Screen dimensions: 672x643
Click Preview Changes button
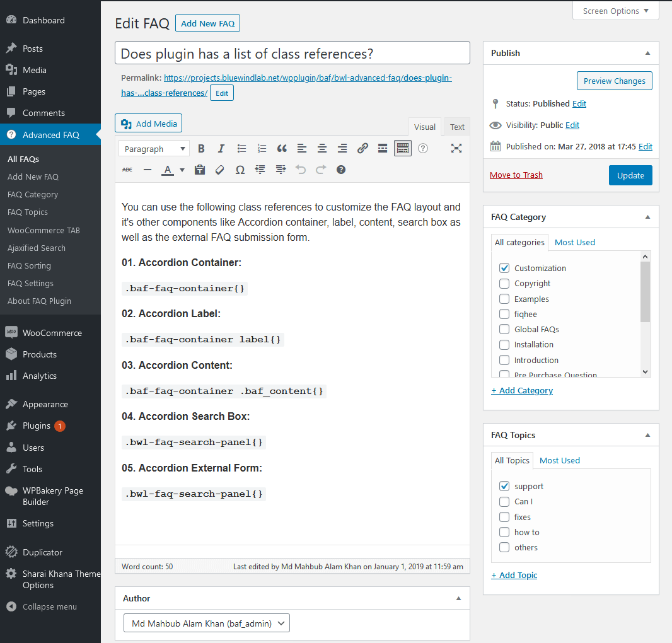pyautogui.click(x=614, y=81)
